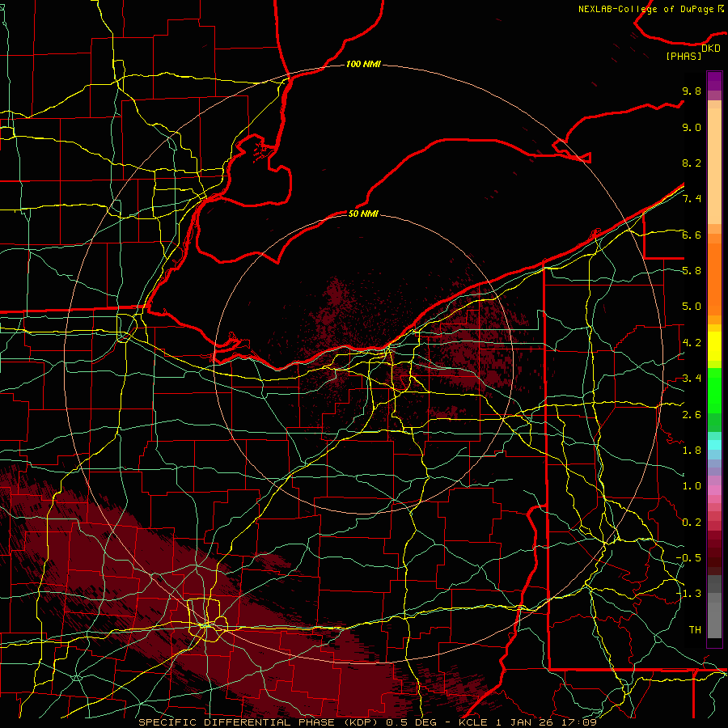Image resolution: width=728 pixels, height=728 pixels.
Task: Pick the bright yellow color bar segment
Action: pyautogui.click(x=714, y=346)
